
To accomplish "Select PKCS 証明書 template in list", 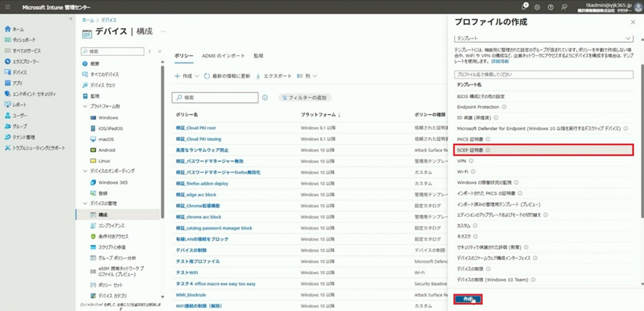I will [474, 138].
